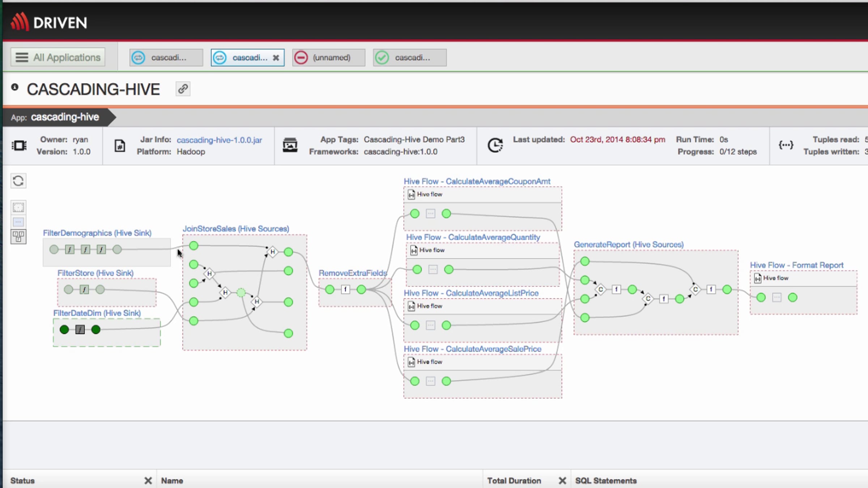Screen dimensions: 868x488
Task: Close the active cascadi... tab
Action: click(x=276, y=58)
